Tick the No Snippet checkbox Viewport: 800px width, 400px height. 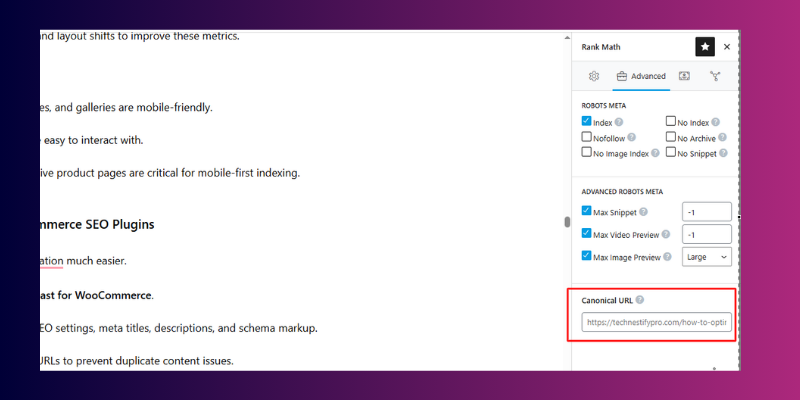(671, 153)
